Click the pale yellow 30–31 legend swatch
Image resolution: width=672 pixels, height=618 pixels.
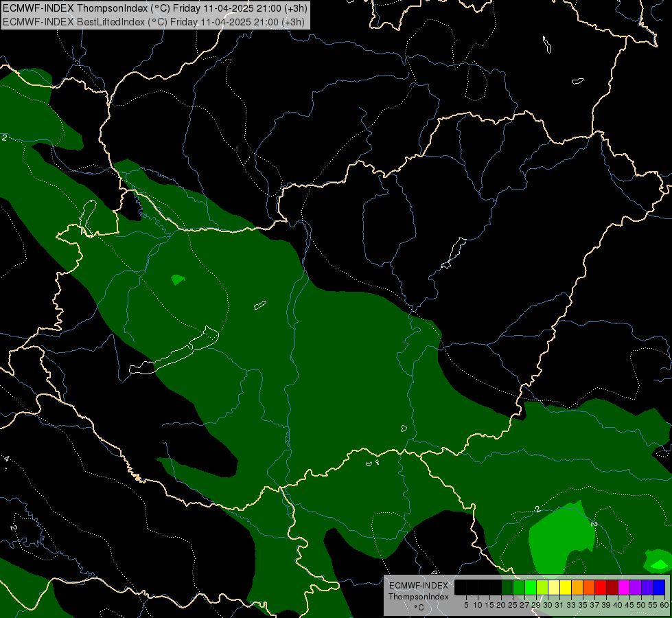tap(554, 587)
